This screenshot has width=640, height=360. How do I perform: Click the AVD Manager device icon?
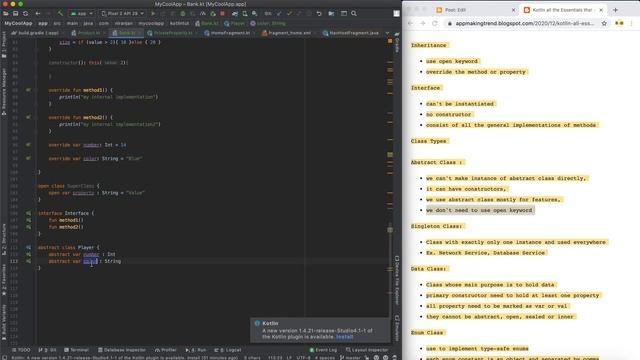245,13
